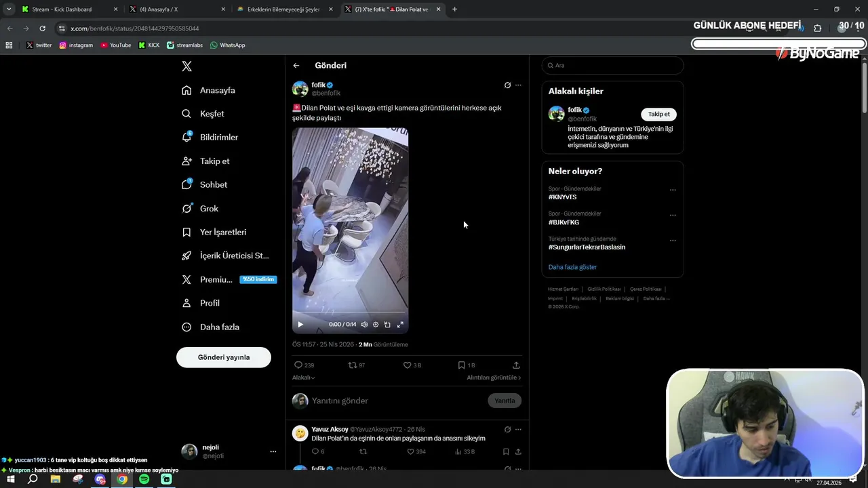Viewport: 868px width, 488px height.
Task: View analytics on Yavuz Aksoy's reply
Action: pos(465,451)
